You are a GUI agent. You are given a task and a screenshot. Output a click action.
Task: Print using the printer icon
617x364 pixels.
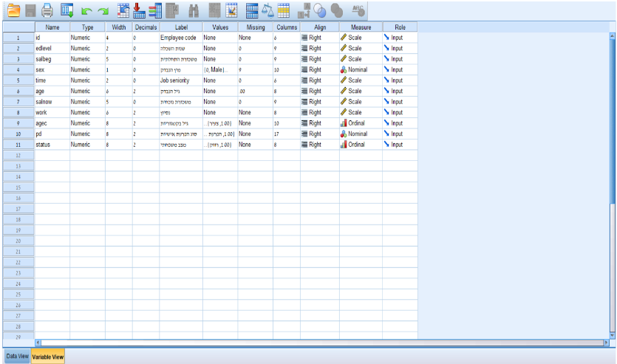point(47,10)
